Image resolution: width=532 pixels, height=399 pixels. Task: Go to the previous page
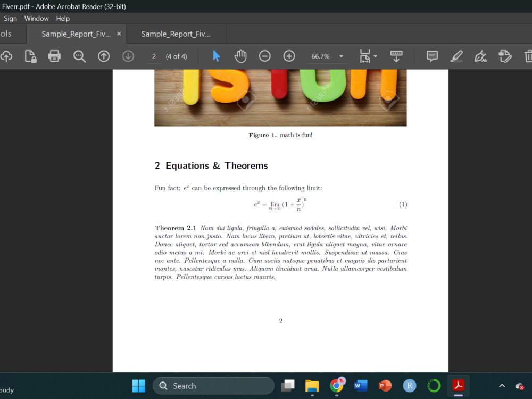[x=104, y=56]
